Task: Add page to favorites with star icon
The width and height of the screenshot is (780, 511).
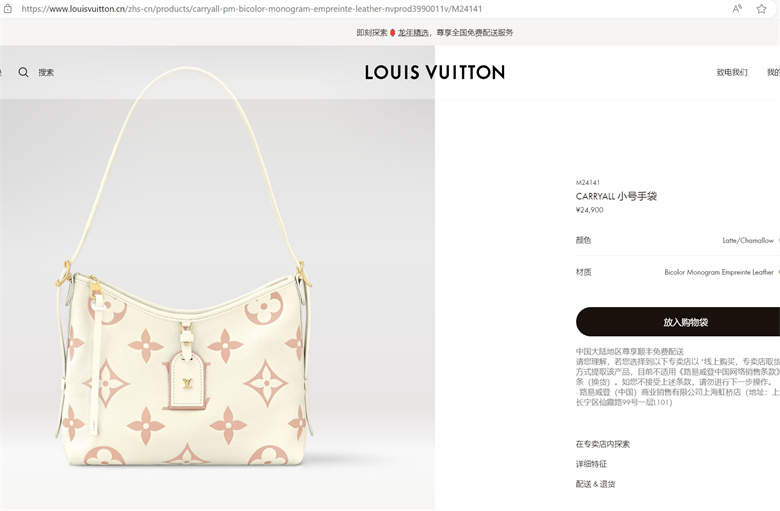Action: [761, 8]
